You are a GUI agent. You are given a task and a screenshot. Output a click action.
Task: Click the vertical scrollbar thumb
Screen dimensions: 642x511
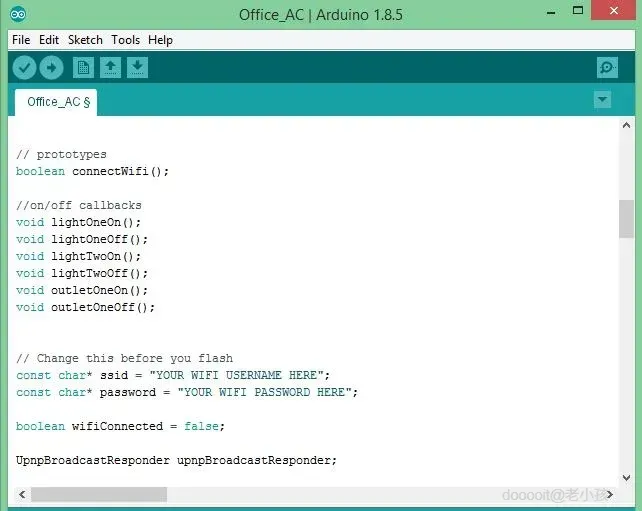[x=626, y=219]
